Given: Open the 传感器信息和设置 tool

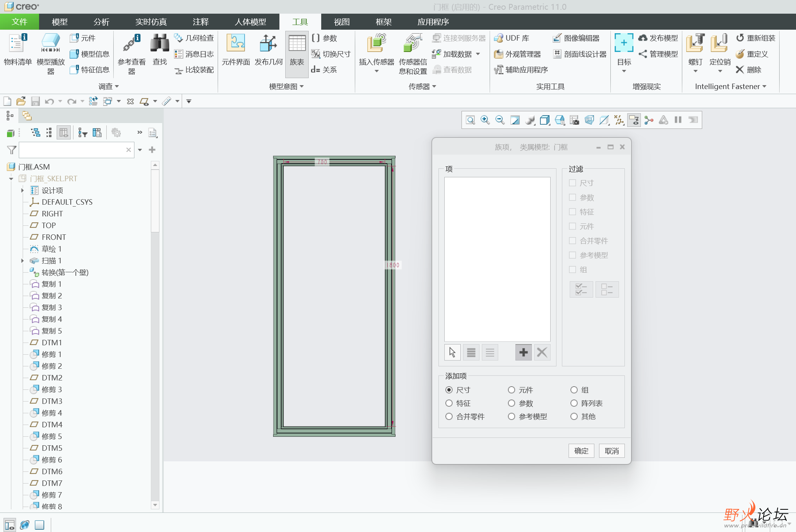Looking at the screenshot, I should (413, 54).
